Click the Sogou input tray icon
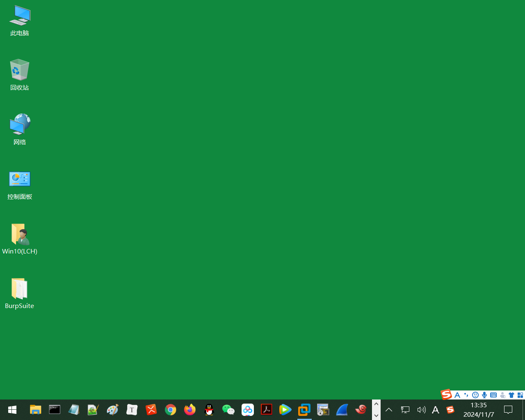 pyautogui.click(x=450, y=410)
